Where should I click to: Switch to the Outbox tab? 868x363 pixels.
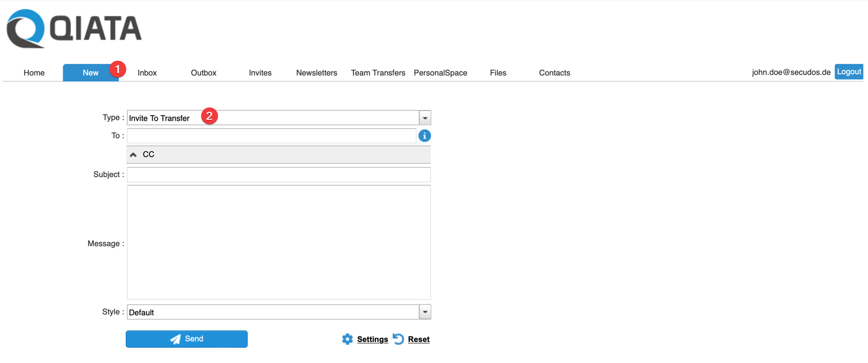click(204, 73)
